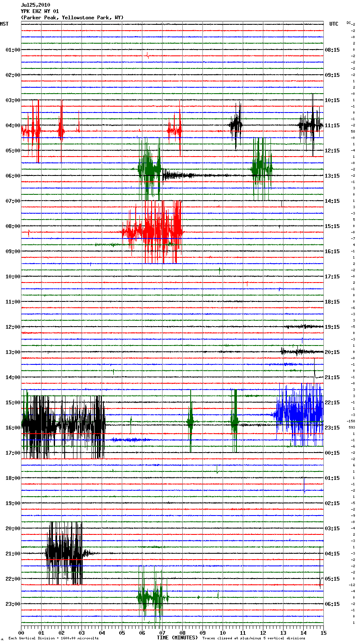Click the MST time label '03:00'
This screenshot has width=357, height=644.
tap(13, 100)
